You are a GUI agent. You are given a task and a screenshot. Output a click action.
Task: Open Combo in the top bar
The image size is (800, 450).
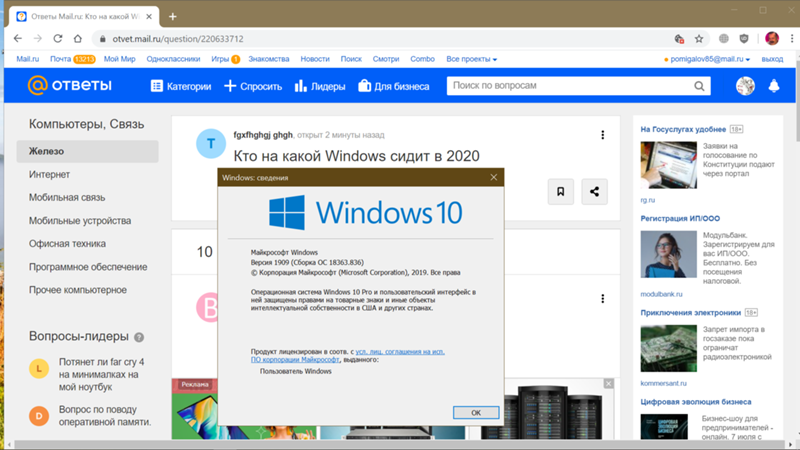(x=422, y=59)
